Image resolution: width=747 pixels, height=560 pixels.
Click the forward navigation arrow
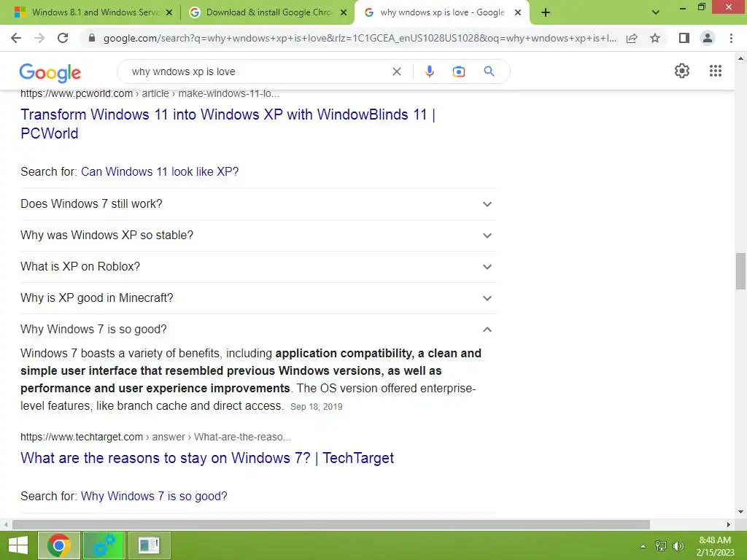[39, 38]
